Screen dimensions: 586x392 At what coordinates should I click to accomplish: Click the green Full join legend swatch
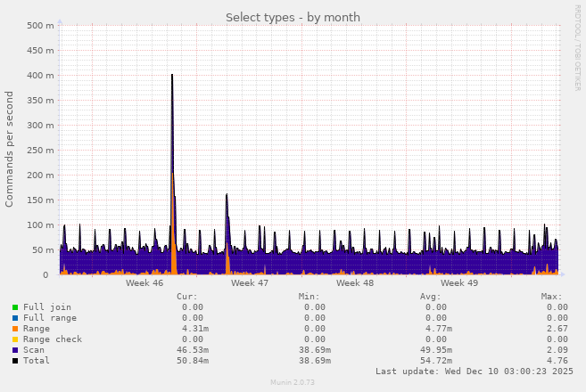pyautogui.click(x=15, y=307)
